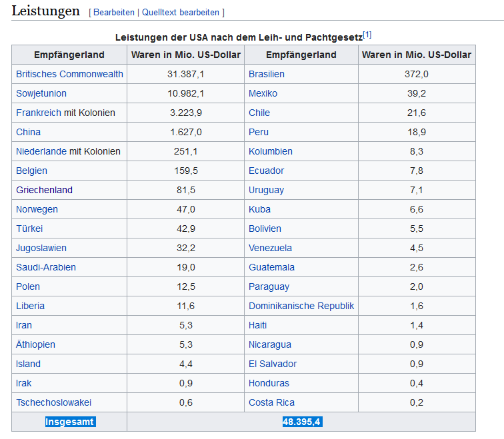The height and width of the screenshot is (439, 504).
Task: Click the Bearbeiten edit link
Action: tap(113, 13)
